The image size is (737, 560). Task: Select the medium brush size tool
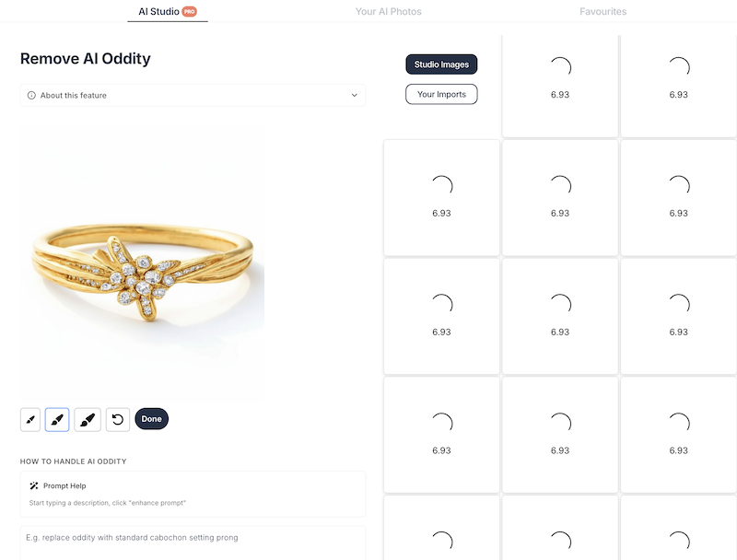57,420
